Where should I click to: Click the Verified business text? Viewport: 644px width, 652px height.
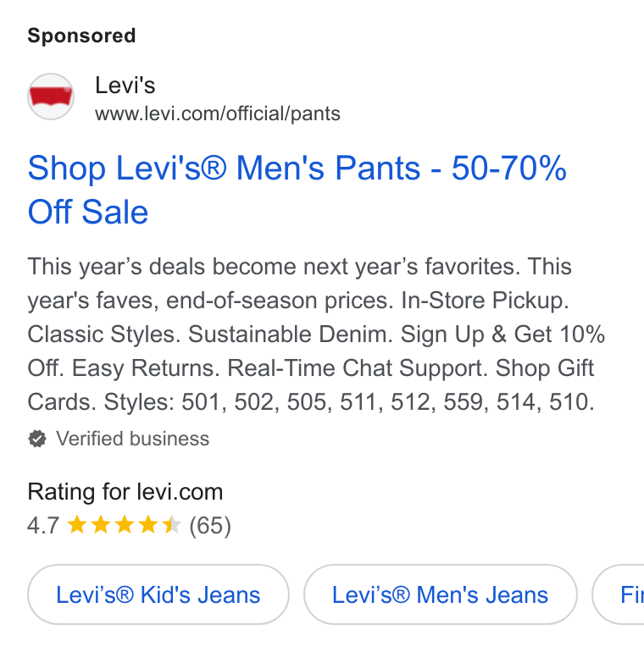click(x=133, y=439)
